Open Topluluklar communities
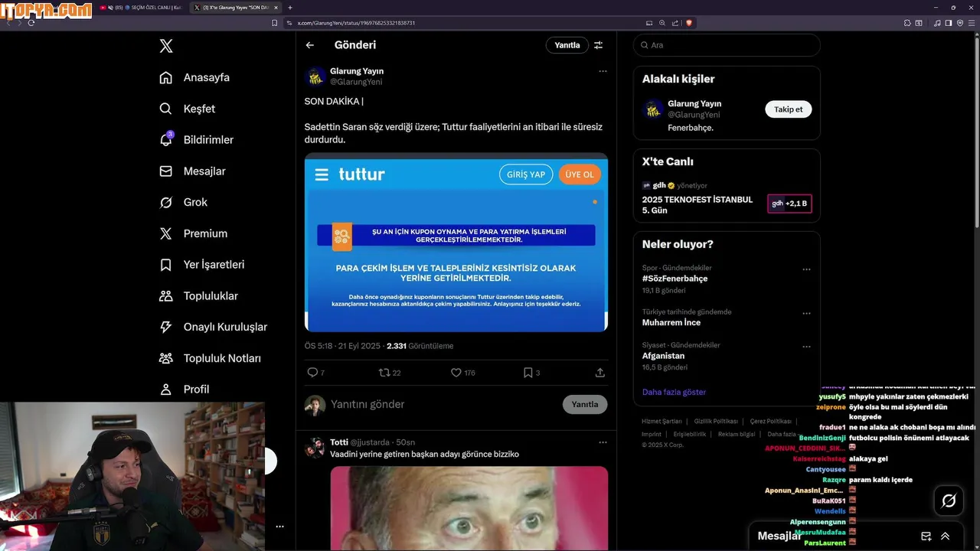 tap(198, 296)
